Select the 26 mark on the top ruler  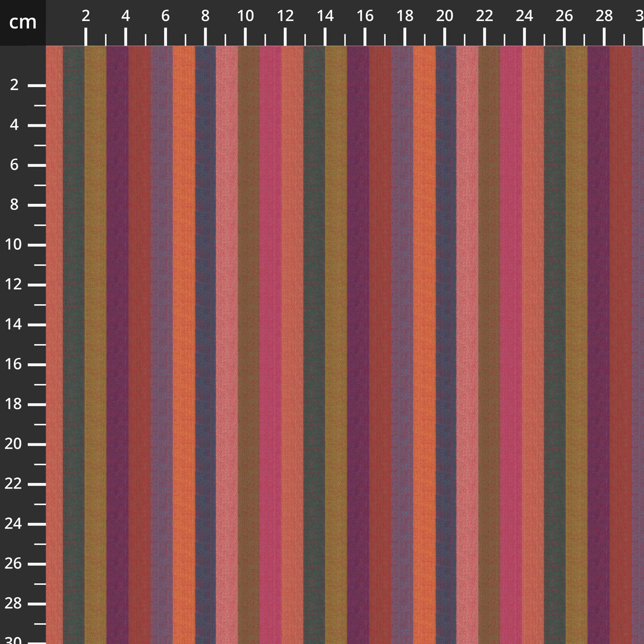coord(564,16)
